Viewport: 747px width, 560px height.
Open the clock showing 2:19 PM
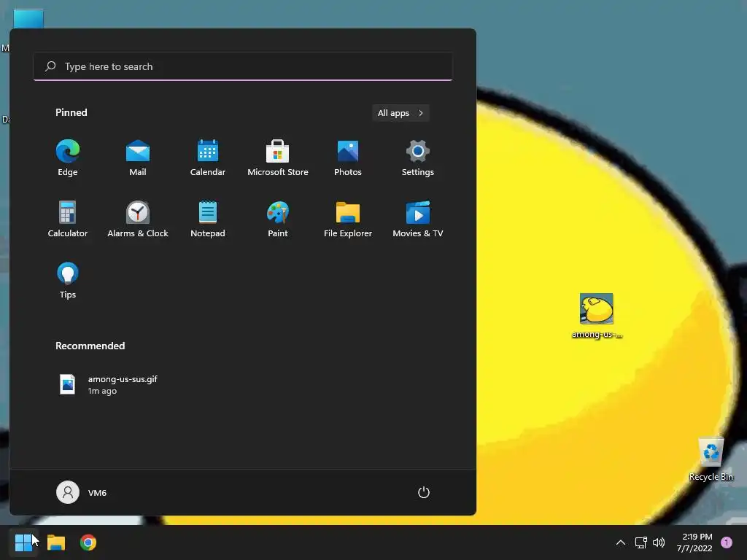tap(694, 542)
